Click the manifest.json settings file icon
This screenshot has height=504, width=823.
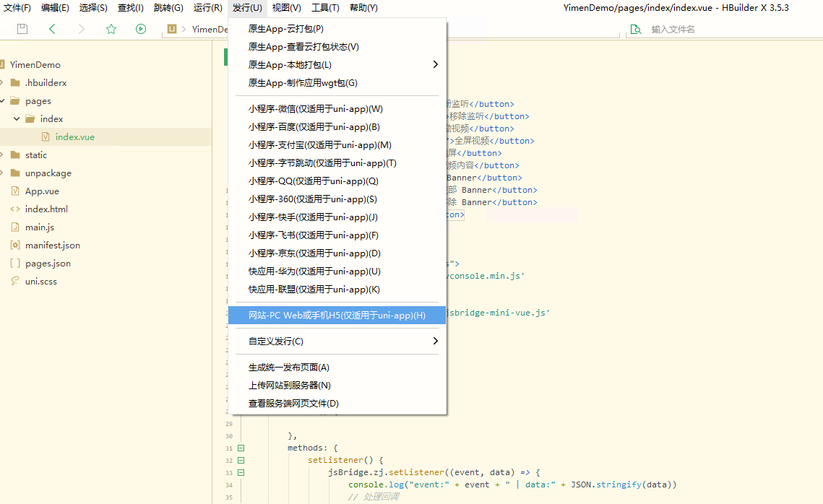15,245
